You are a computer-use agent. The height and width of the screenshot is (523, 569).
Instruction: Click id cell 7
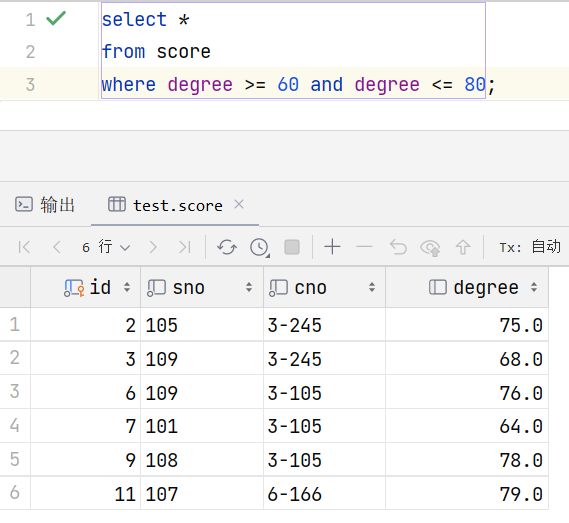click(x=86, y=426)
